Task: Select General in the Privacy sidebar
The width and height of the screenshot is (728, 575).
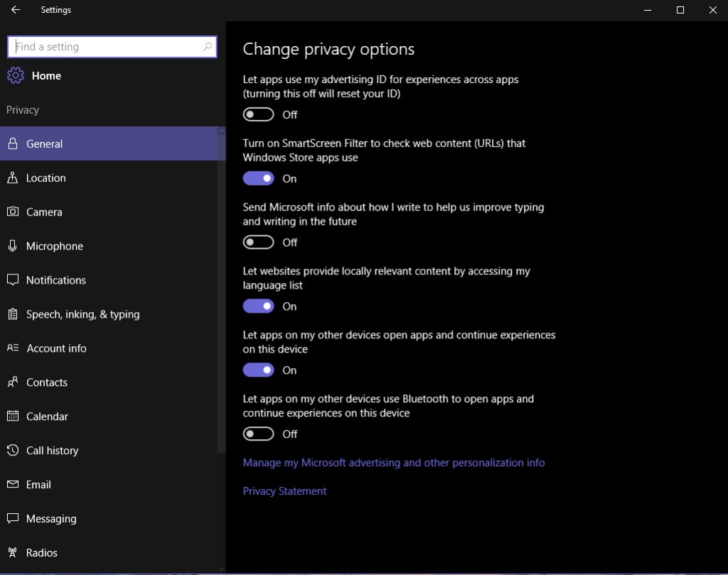Action: [x=45, y=144]
